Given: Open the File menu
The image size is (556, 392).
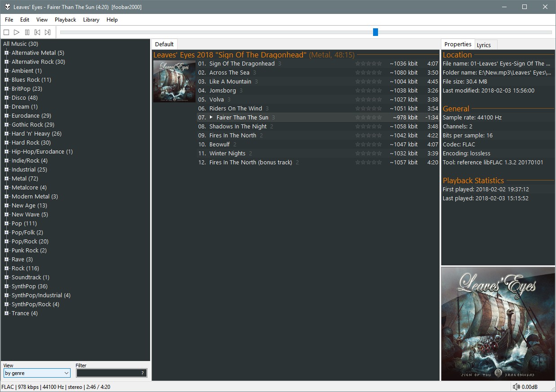Looking at the screenshot, I should point(9,20).
